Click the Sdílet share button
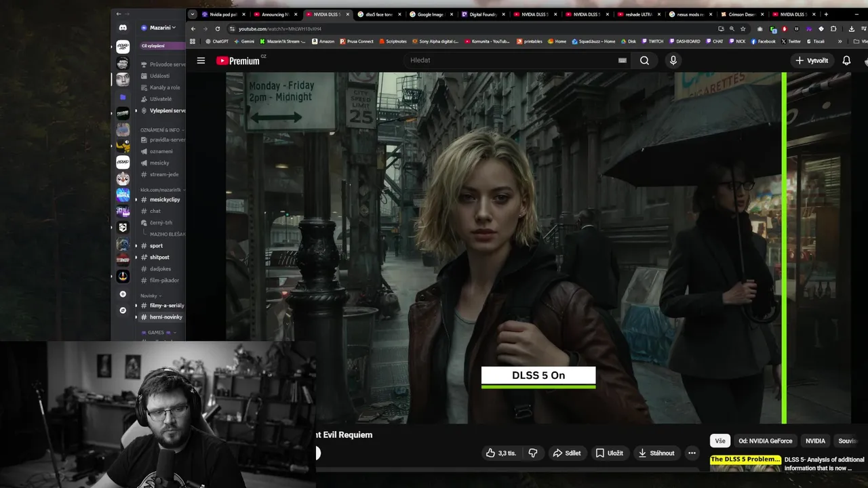The height and width of the screenshot is (488, 868). click(567, 453)
